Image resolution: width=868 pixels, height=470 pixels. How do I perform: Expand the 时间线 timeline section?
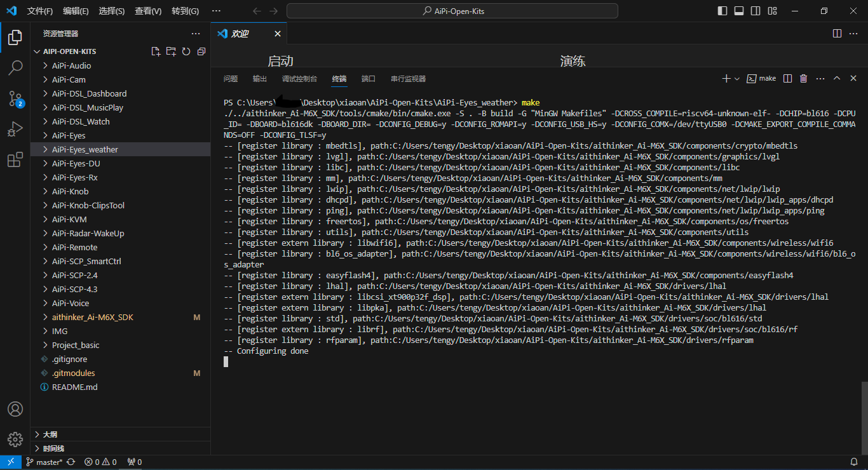point(121,448)
